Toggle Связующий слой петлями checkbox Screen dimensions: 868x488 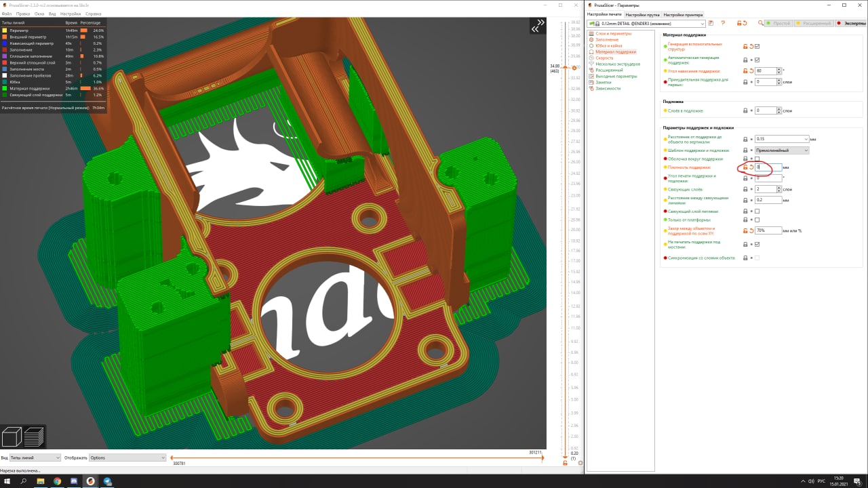click(x=757, y=211)
